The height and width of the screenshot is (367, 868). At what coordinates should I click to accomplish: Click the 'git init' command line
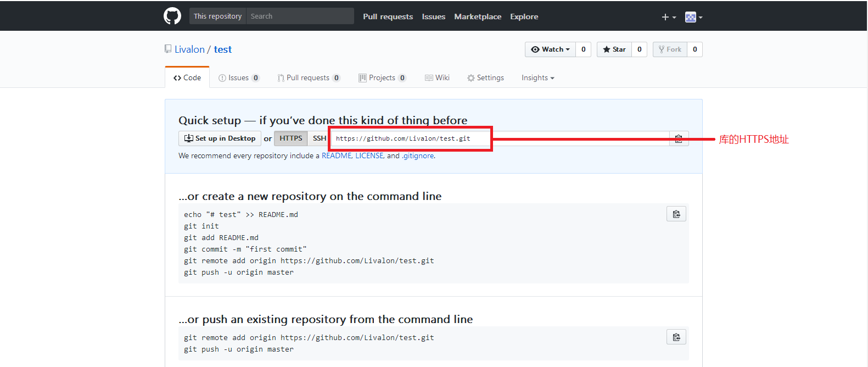coord(201,226)
